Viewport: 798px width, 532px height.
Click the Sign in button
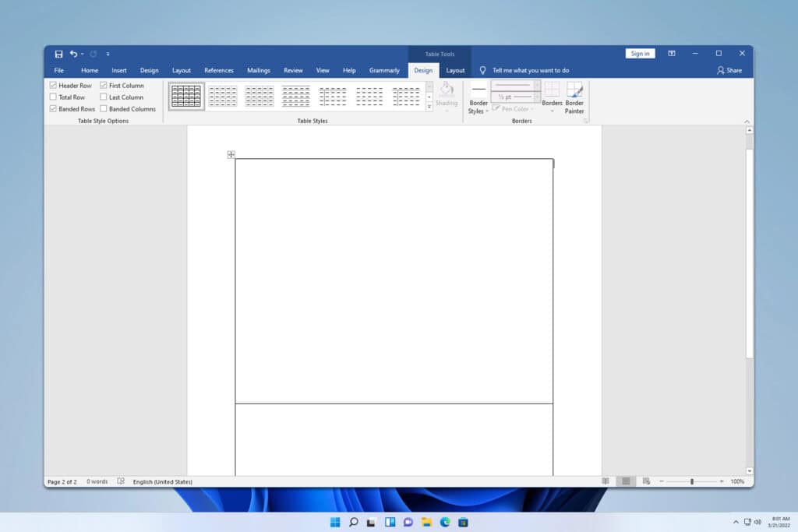click(641, 53)
